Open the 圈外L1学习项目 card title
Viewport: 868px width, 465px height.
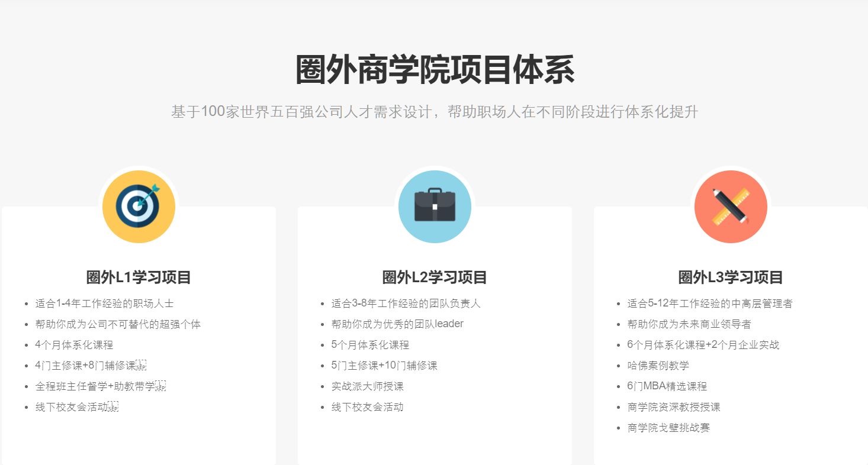[139, 277]
